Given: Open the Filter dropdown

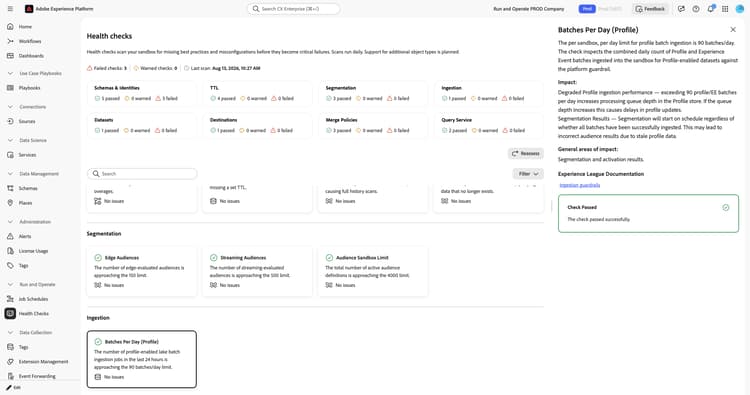Looking at the screenshot, I should (x=528, y=174).
